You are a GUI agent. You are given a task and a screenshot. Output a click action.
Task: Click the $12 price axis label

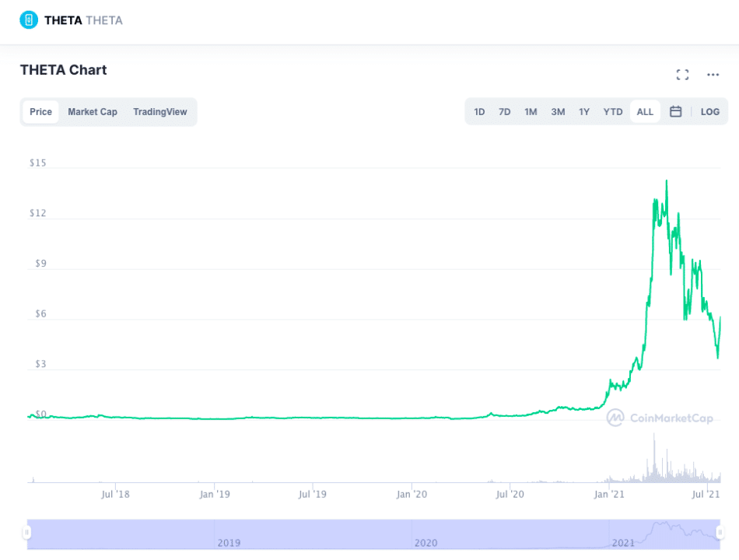37,213
